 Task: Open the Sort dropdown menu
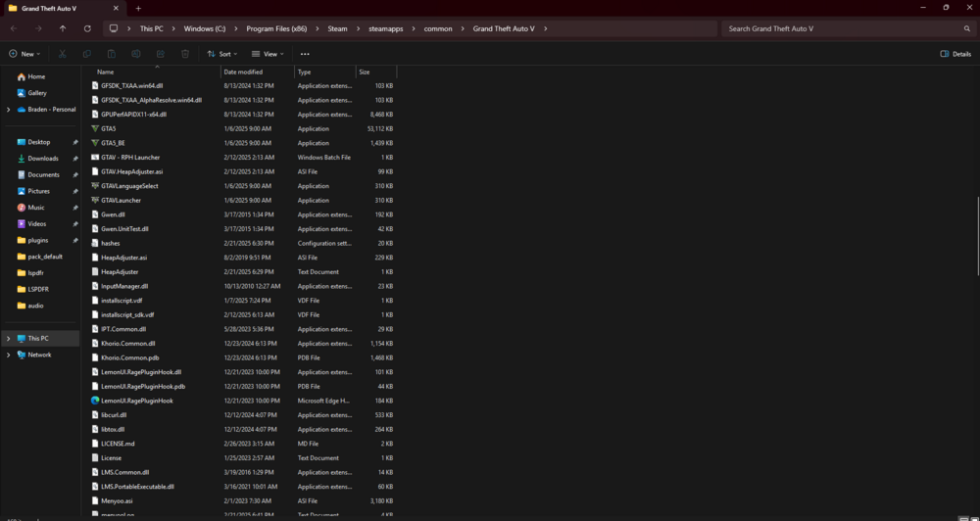click(x=221, y=54)
